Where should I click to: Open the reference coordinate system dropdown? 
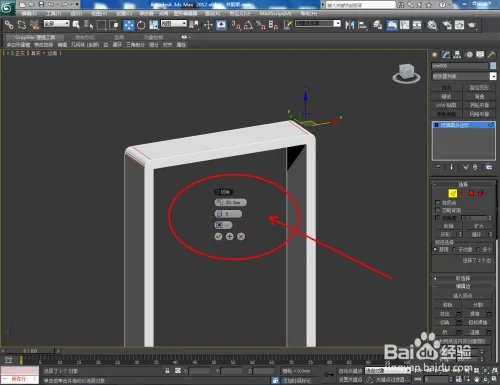click(174, 24)
